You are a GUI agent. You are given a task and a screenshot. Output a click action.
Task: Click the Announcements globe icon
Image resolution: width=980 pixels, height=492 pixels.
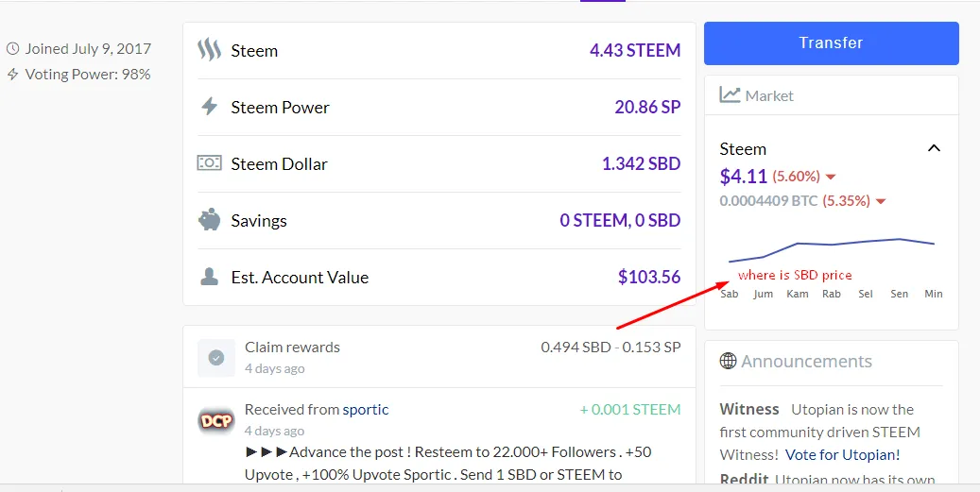(728, 361)
